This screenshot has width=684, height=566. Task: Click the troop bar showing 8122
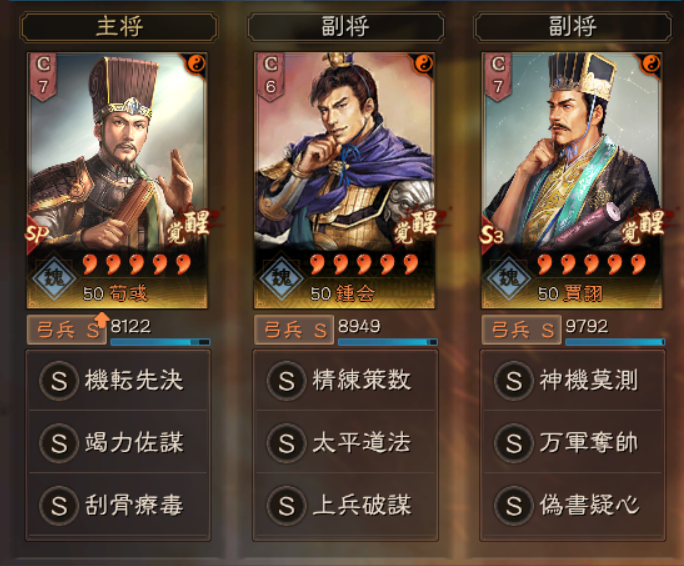coord(161,342)
